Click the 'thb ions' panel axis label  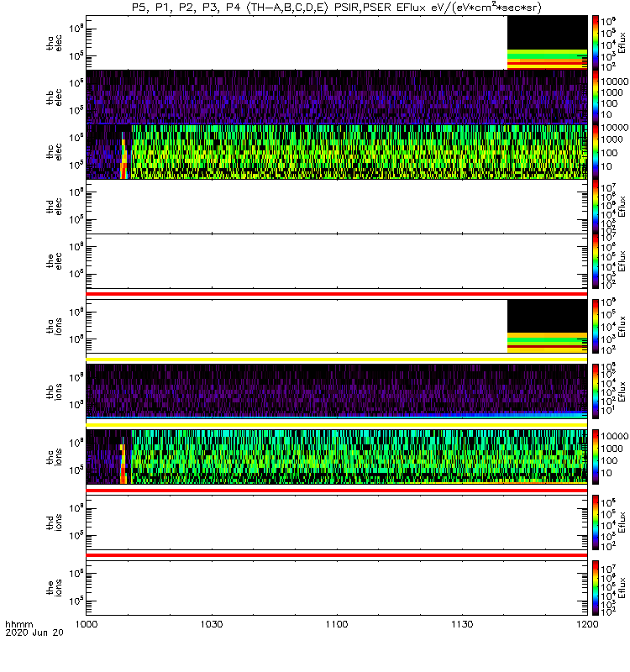54,391
